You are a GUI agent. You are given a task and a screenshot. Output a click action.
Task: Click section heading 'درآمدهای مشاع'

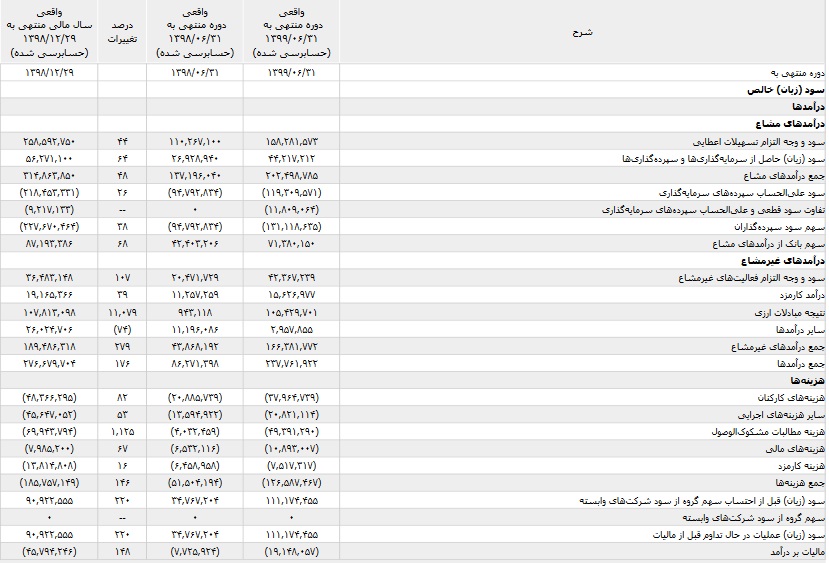(790, 124)
